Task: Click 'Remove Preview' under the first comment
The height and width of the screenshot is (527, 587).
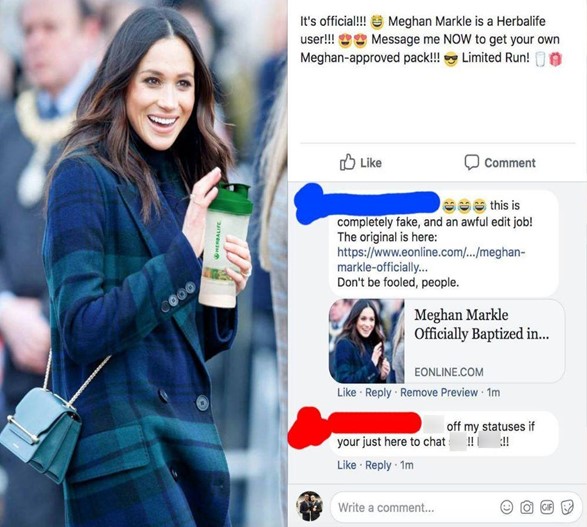Action: (439, 392)
